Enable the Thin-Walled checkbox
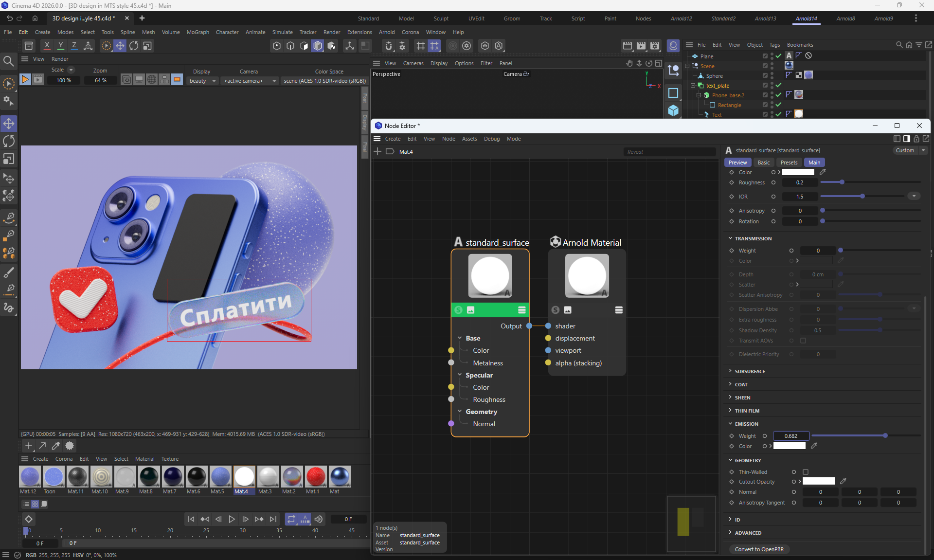Viewport: 934px width, 560px height. click(806, 472)
